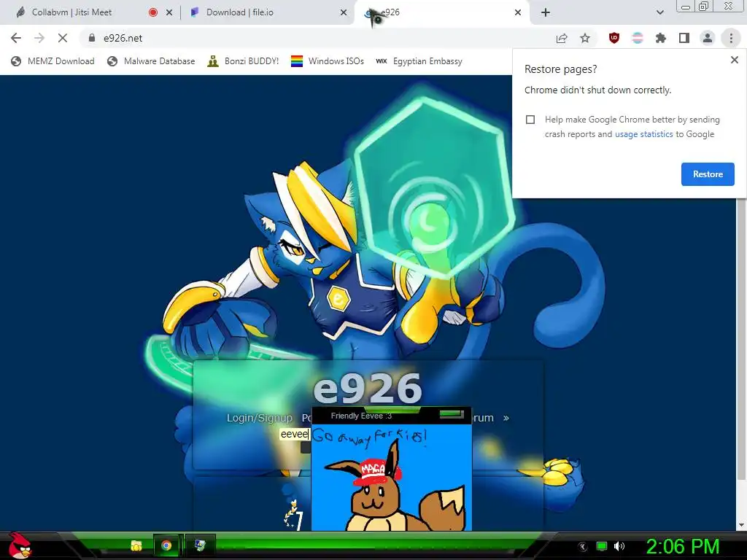Image resolution: width=747 pixels, height=560 pixels.
Task: Enable sending crash reports checkbox
Action: click(530, 120)
